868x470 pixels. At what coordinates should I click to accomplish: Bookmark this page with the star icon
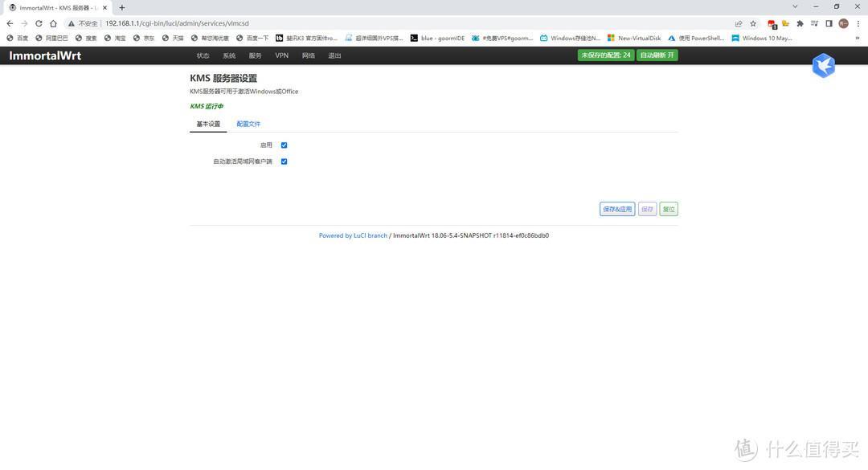(x=753, y=23)
